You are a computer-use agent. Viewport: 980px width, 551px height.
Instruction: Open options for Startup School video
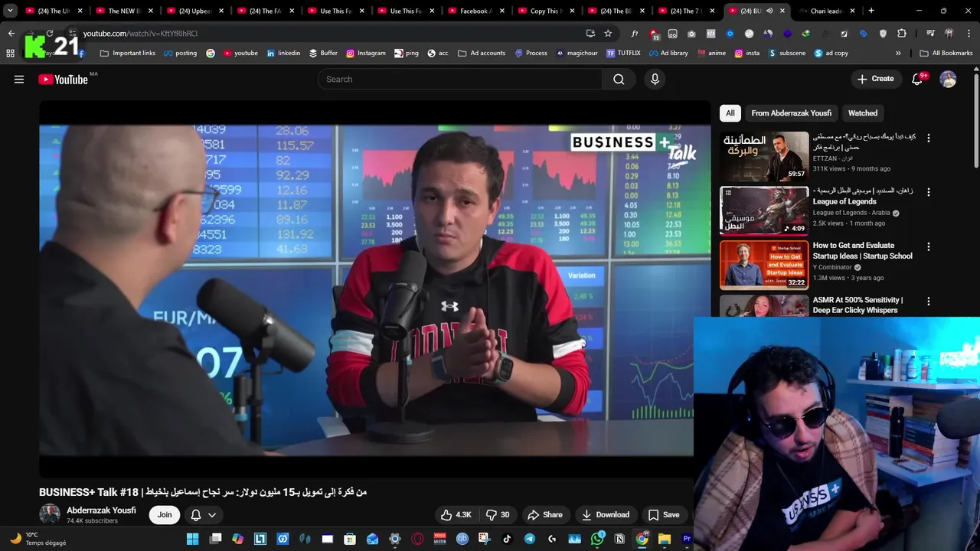pos(929,247)
